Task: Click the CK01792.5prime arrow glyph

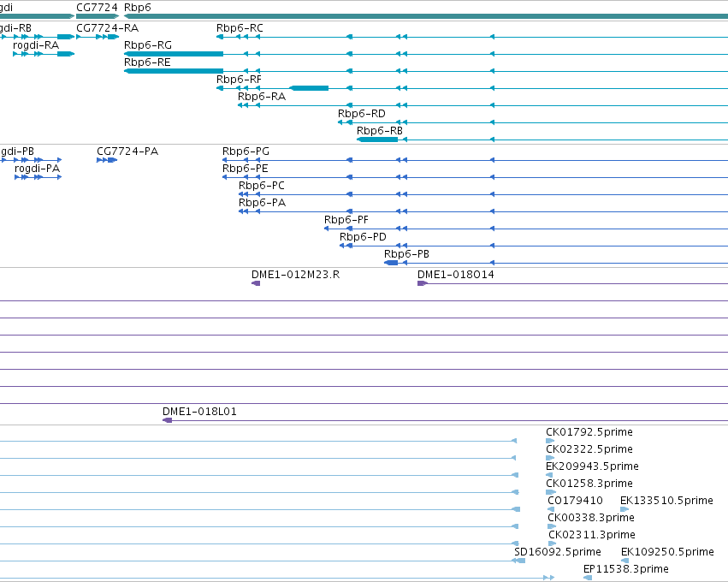Action: coord(550,441)
